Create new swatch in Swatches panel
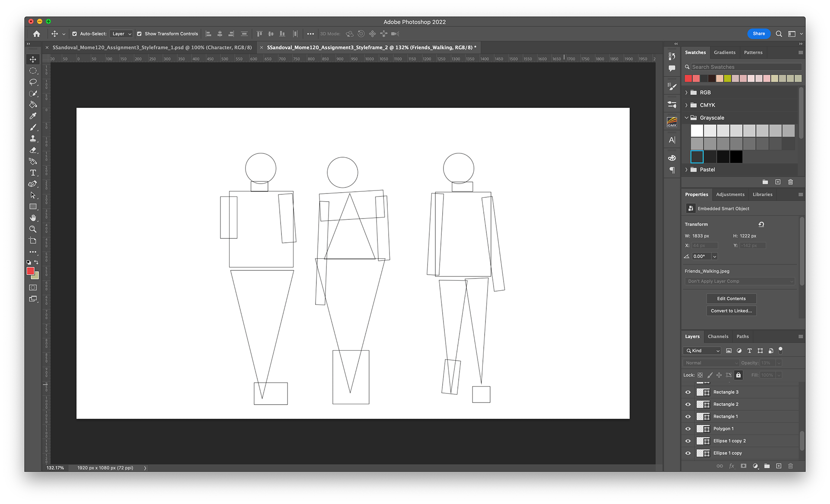 click(x=778, y=182)
